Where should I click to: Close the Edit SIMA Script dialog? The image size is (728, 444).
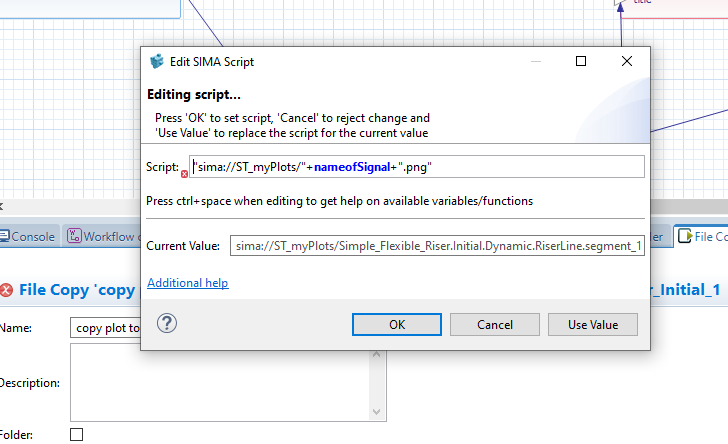point(627,61)
